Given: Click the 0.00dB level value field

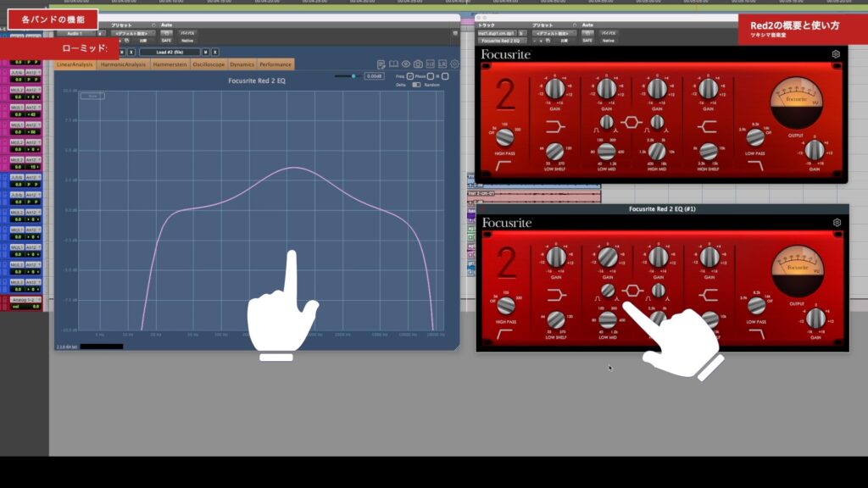Looking at the screenshot, I should (x=374, y=76).
